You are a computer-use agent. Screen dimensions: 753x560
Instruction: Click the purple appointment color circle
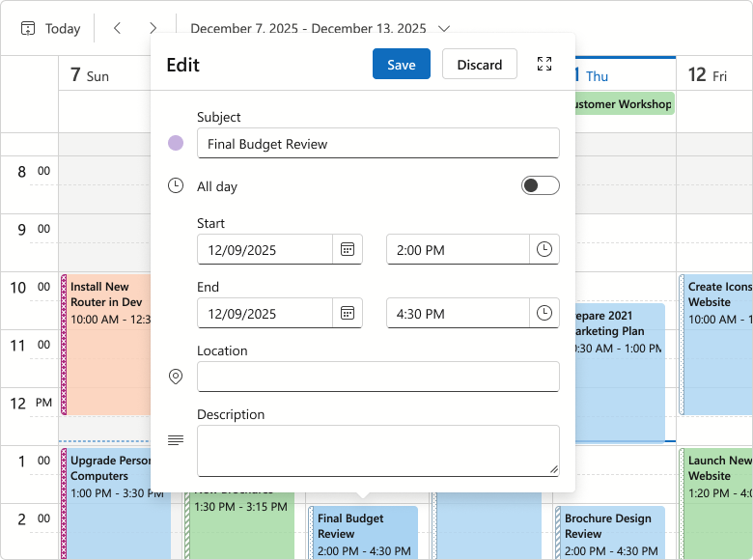176,143
